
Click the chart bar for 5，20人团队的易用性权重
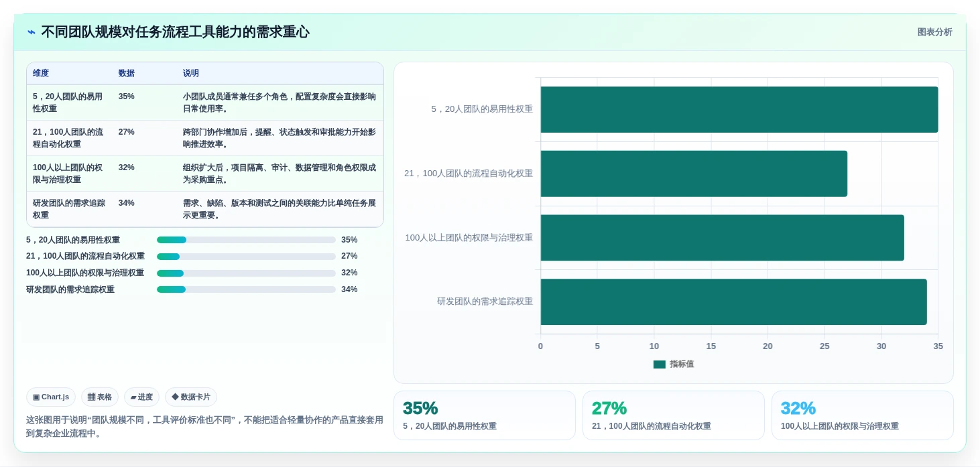(x=739, y=109)
